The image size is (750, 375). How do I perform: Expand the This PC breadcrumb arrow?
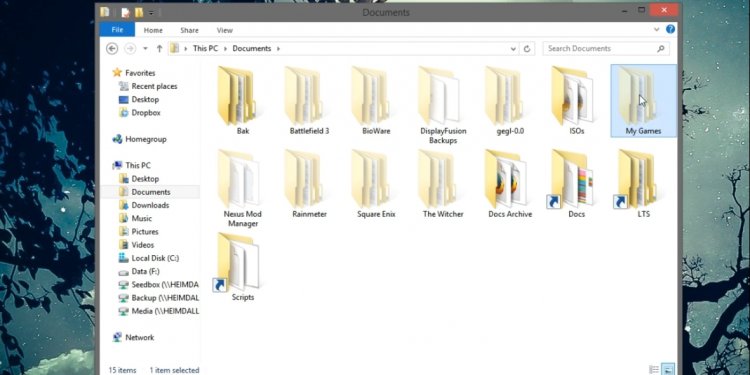pyautogui.click(x=225, y=48)
